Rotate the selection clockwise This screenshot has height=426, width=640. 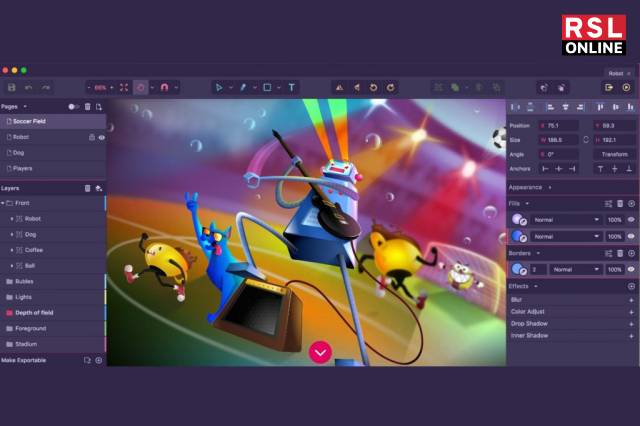[x=391, y=87]
